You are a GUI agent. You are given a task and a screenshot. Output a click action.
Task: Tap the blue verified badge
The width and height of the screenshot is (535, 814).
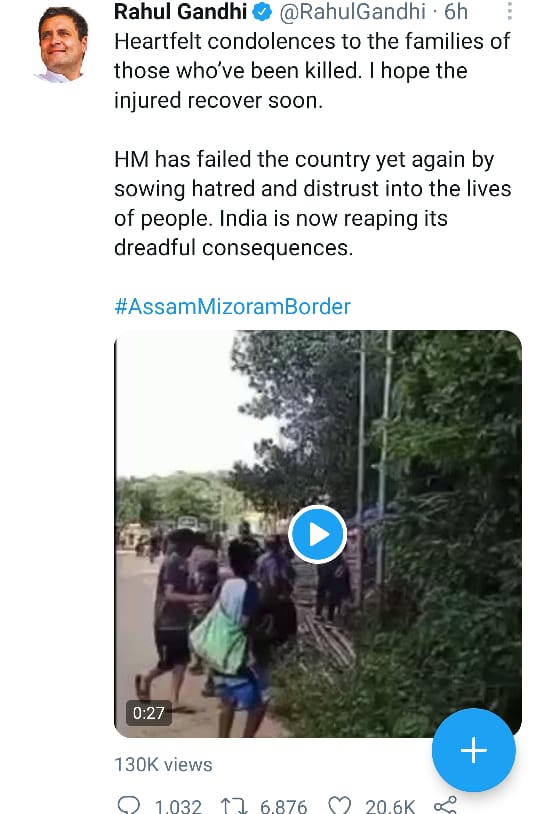click(262, 12)
